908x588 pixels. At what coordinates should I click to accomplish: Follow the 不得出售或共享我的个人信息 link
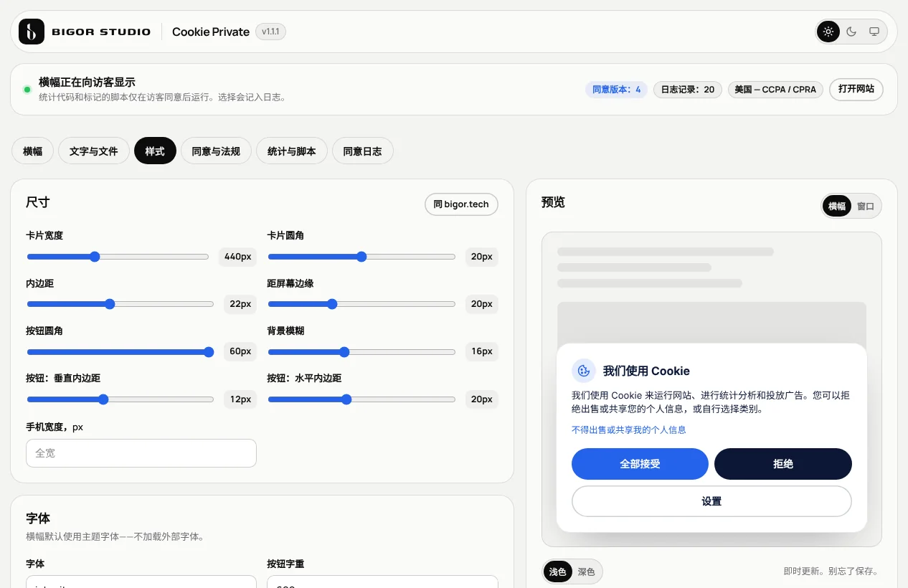[x=629, y=430]
